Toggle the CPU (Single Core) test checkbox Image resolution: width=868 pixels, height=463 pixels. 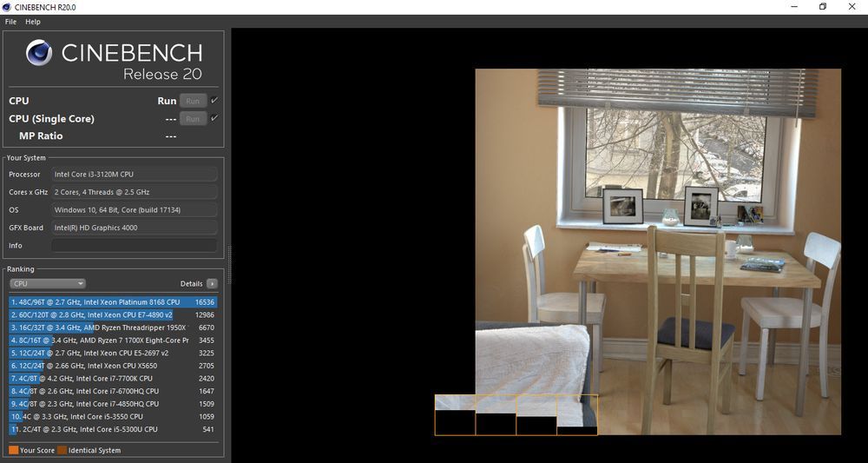coord(214,118)
